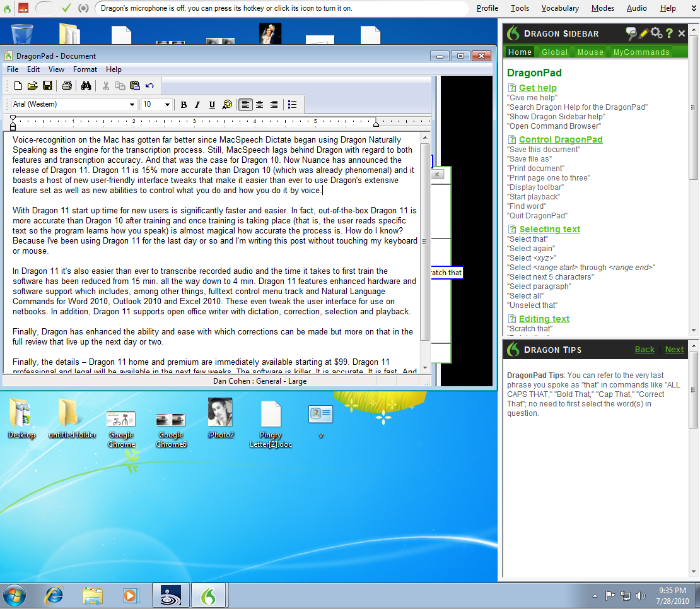This screenshot has width=700, height=609.
Task: Click the green checkmark on the DragonBar
Action: point(66,8)
